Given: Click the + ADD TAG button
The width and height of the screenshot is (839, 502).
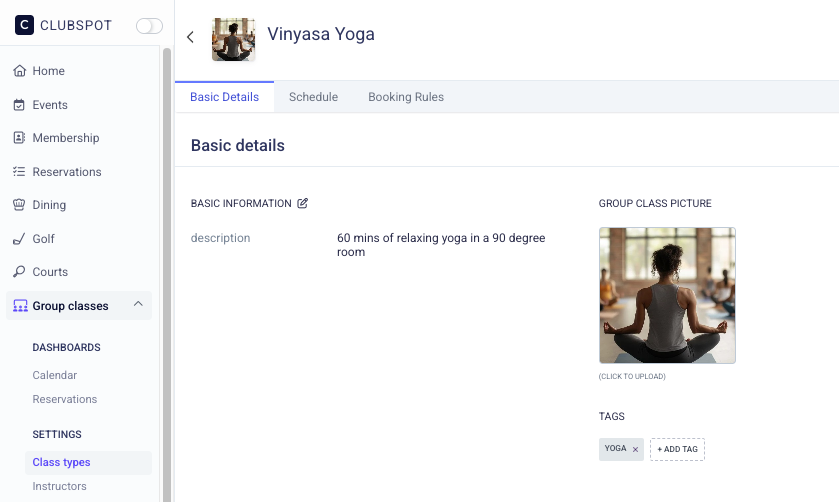Looking at the screenshot, I should click(x=677, y=449).
